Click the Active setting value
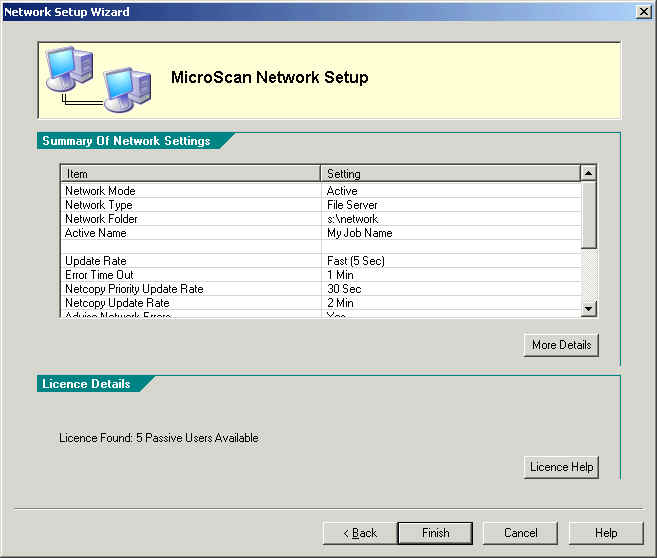This screenshot has height=558, width=657. tap(342, 191)
